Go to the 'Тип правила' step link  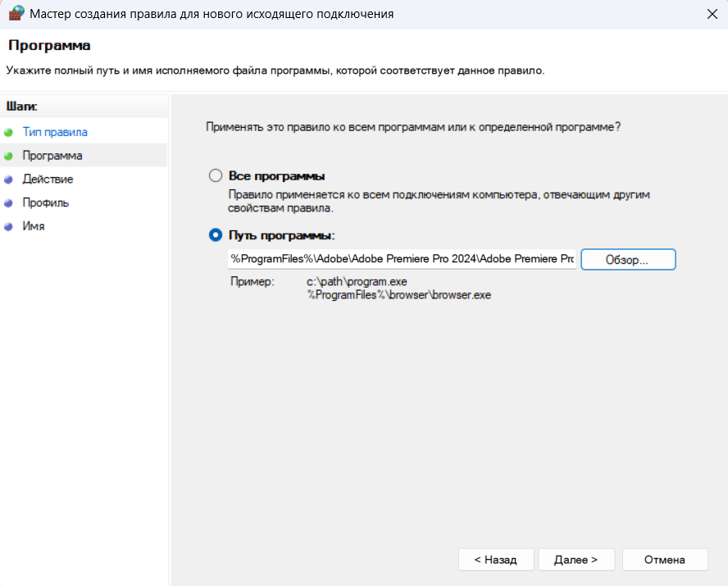[55, 132]
